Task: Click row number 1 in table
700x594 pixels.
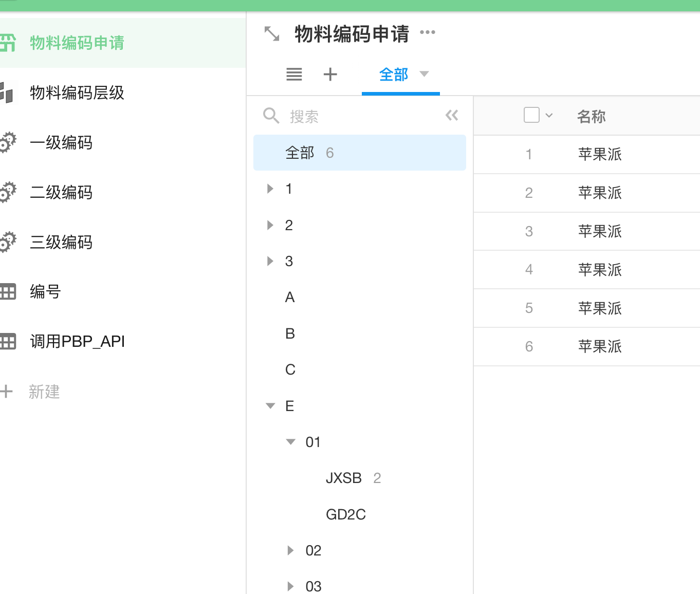Action: pos(529,154)
